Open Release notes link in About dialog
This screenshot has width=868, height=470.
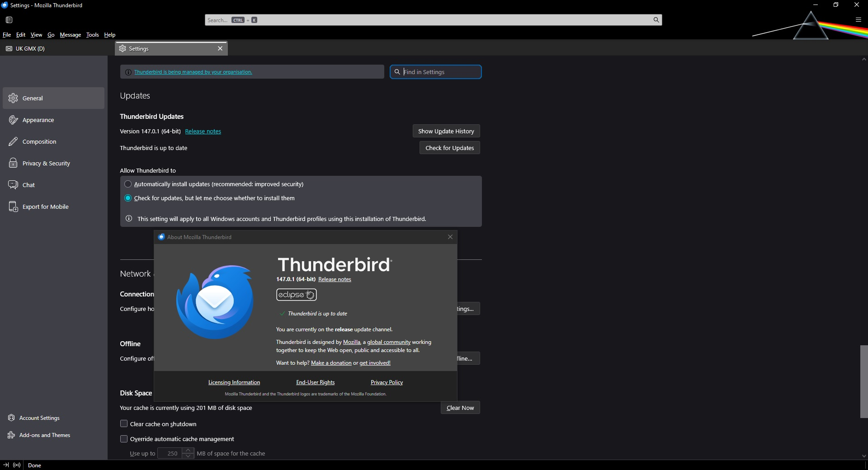(335, 279)
